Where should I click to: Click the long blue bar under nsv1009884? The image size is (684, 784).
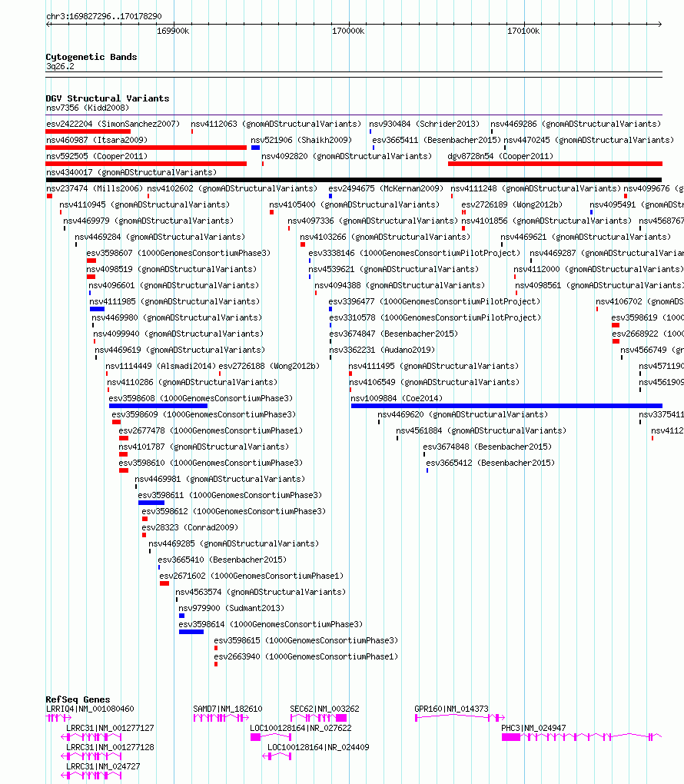point(506,406)
